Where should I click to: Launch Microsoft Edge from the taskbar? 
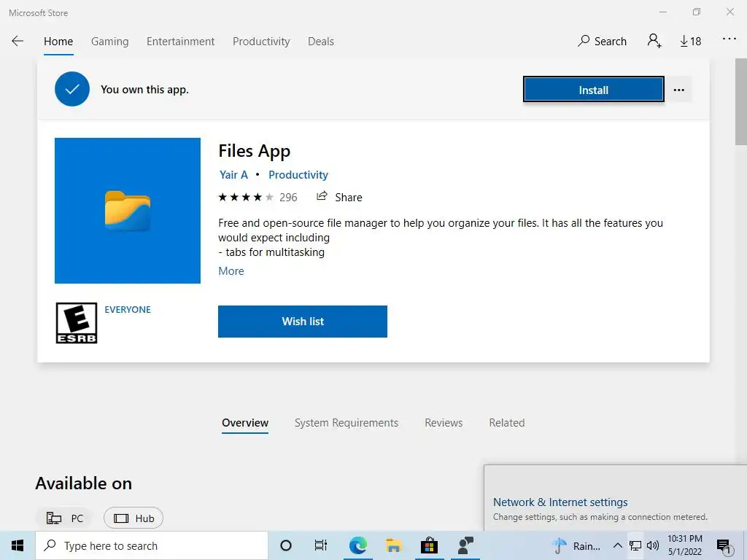(x=357, y=545)
